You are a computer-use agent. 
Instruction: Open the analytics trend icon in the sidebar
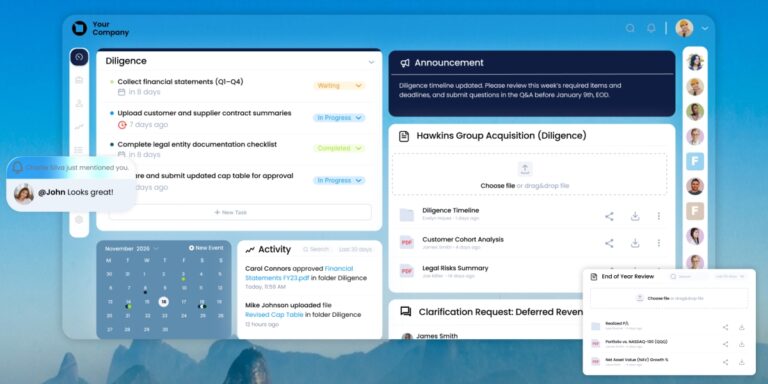[x=79, y=127]
